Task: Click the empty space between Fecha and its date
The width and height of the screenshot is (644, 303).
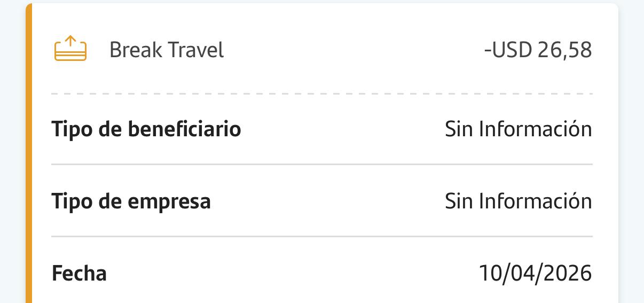Action: tap(294, 273)
